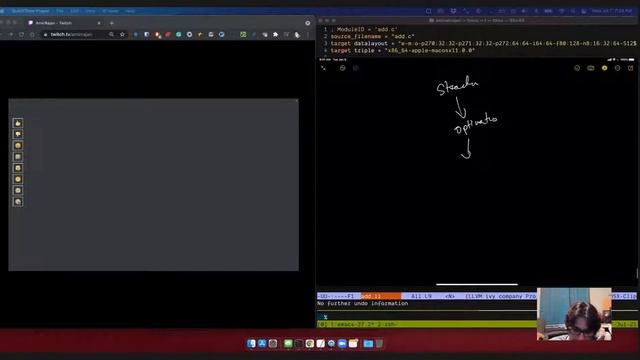This screenshot has height=360, width=640.
Task: Open Trash from the Dock
Action: tap(379, 344)
